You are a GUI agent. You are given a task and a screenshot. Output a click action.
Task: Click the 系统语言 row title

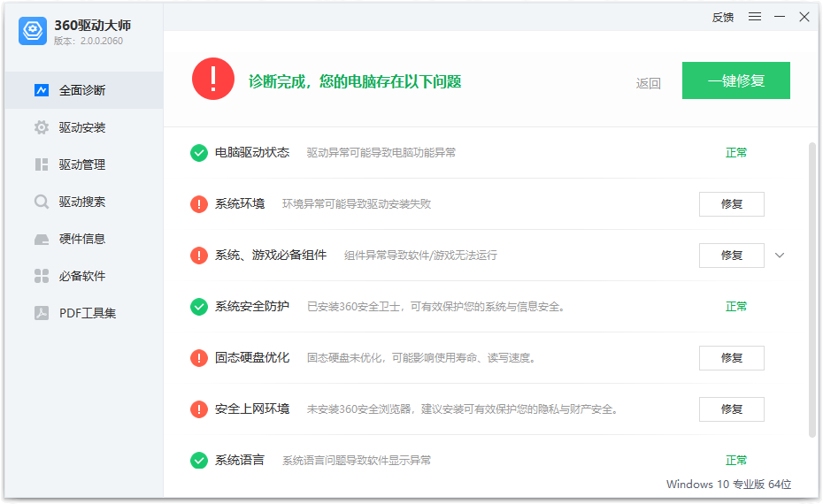[x=239, y=460]
